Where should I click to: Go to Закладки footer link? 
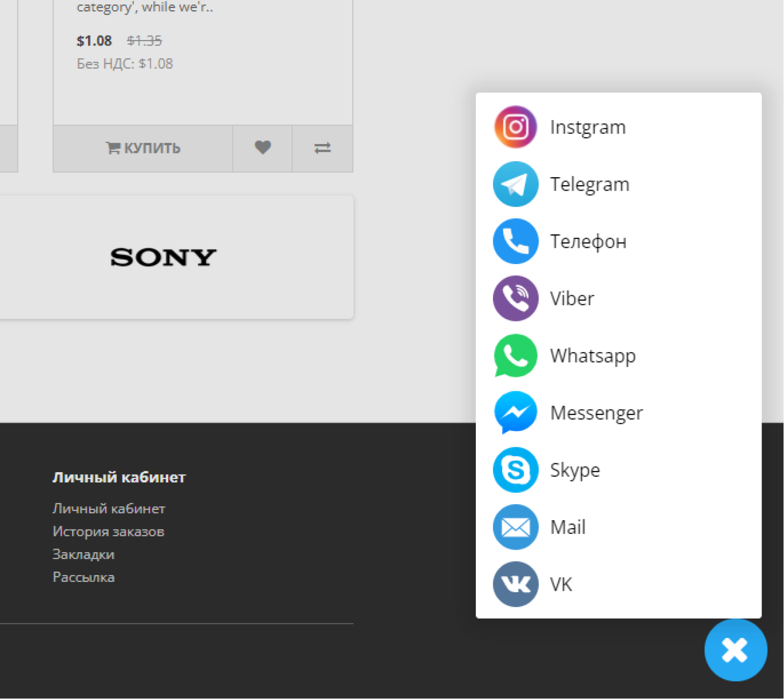click(x=83, y=554)
